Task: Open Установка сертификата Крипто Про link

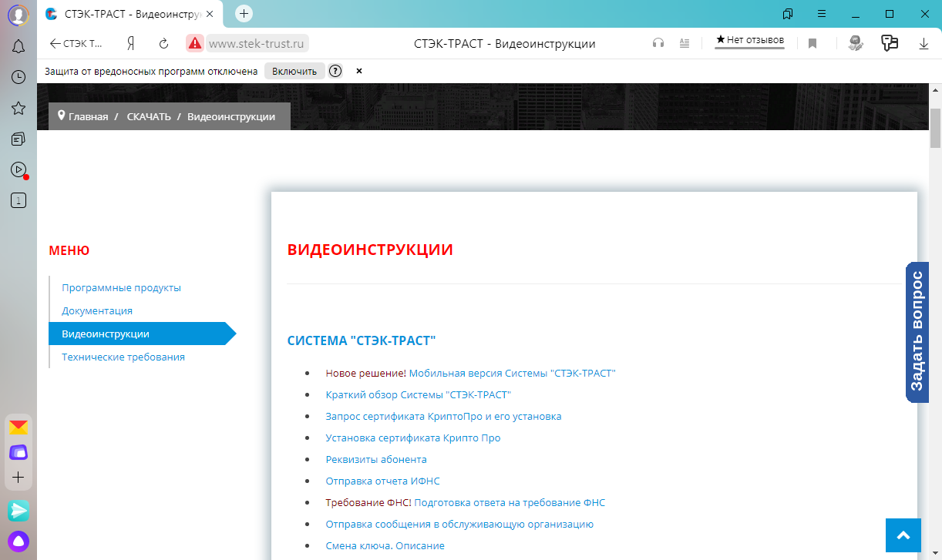Action: tap(413, 438)
